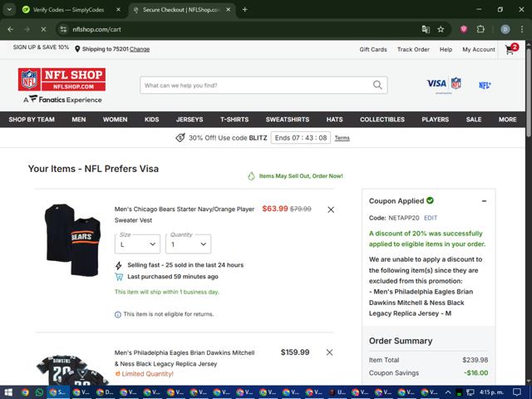Image resolution: width=532 pixels, height=399 pixels.
Task: Open the Gift Cards link
Action: pos(373,50)
